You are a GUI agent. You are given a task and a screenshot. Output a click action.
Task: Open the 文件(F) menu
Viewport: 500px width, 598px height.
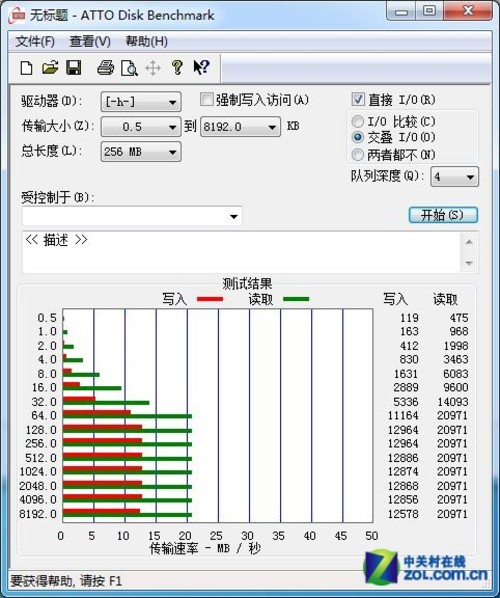click(x=35, y=41)
